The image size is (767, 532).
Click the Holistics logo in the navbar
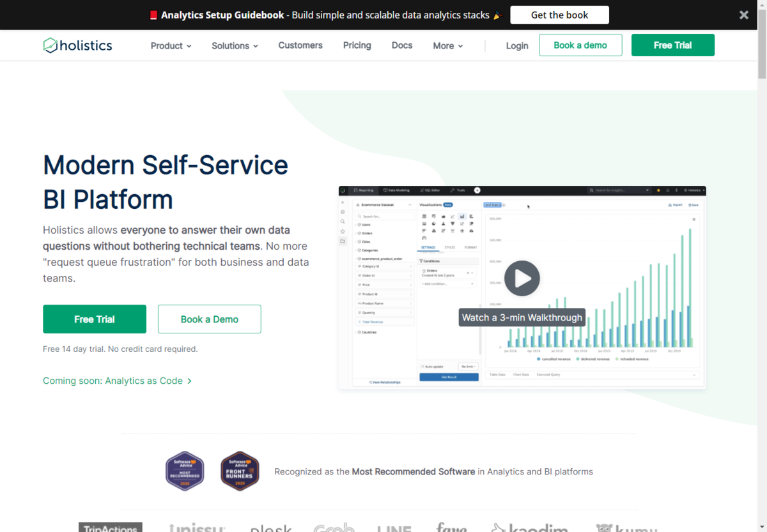click(x=77, y=45)
